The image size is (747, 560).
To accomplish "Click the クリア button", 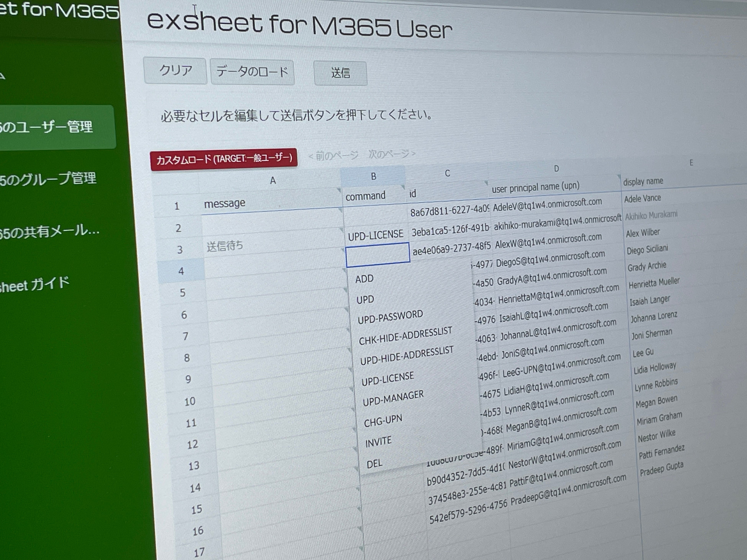I will [175, 70].
